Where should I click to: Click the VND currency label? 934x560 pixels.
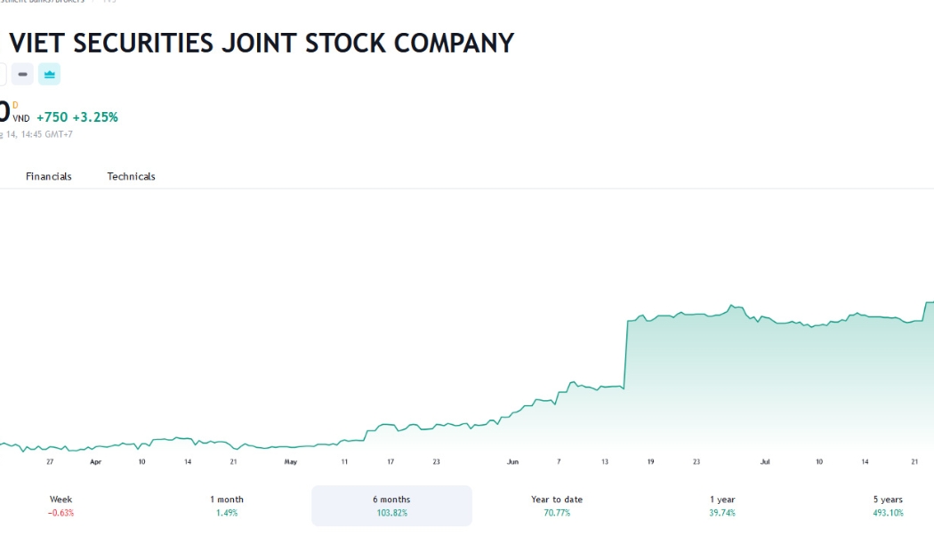(x=20, y=118)
